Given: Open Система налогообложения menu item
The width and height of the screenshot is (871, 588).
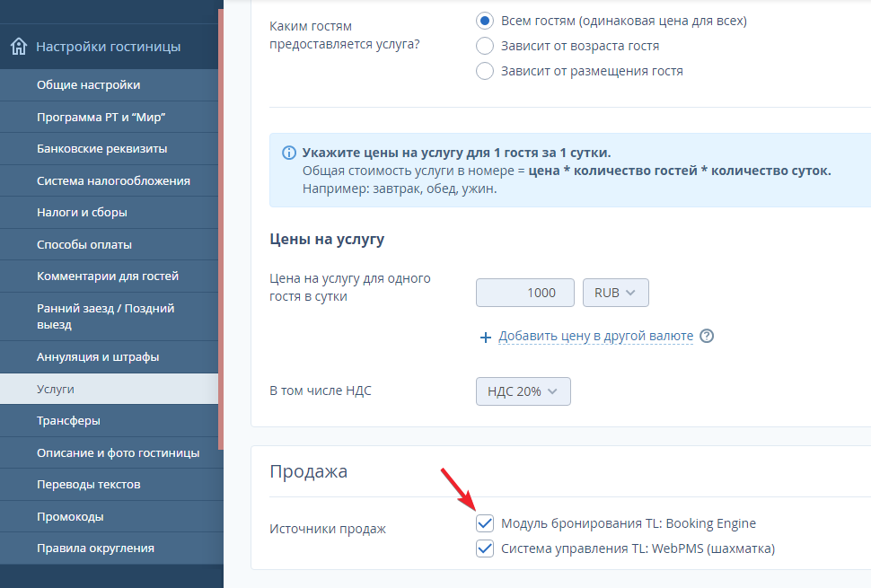Looking at the screenshot, I should tap(109, 181).
